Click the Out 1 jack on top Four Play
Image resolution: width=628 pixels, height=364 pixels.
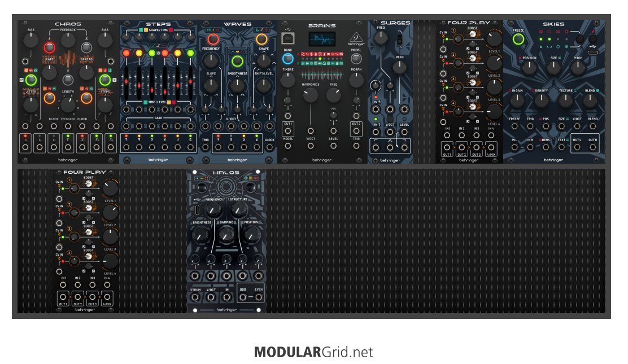[447, 147]
